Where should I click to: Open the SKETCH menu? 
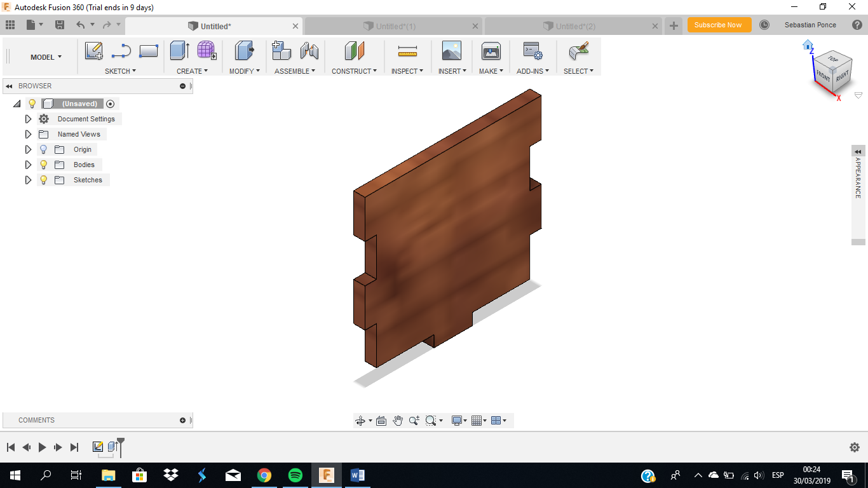click(120, 71)
